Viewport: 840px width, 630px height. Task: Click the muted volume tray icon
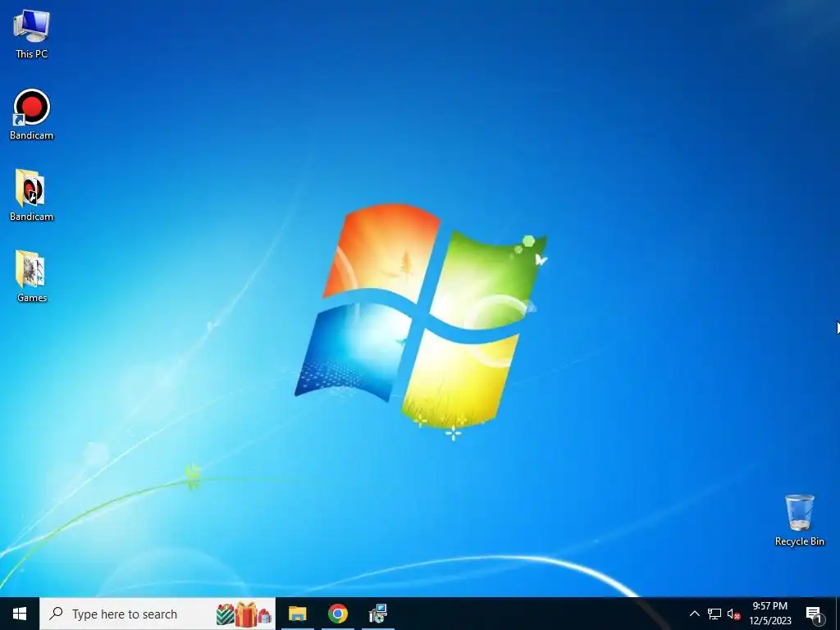tap(733, 614)
